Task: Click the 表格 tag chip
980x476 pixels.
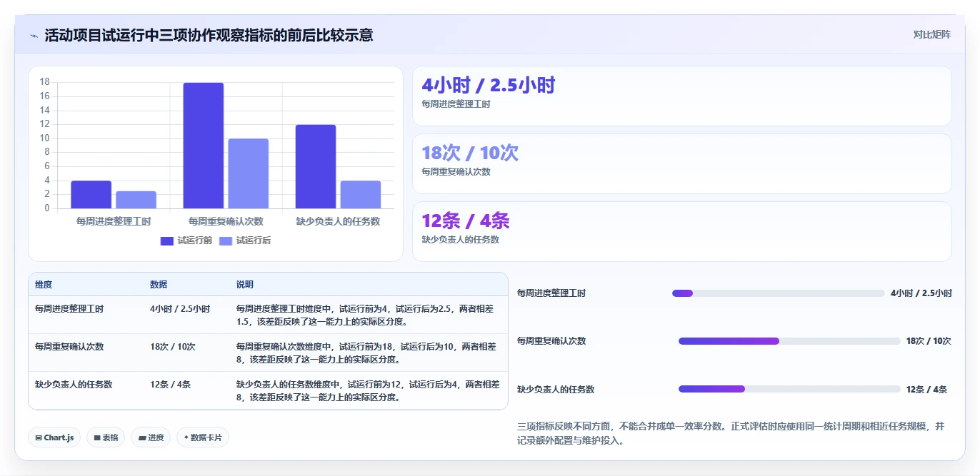Action: (106, 437)
